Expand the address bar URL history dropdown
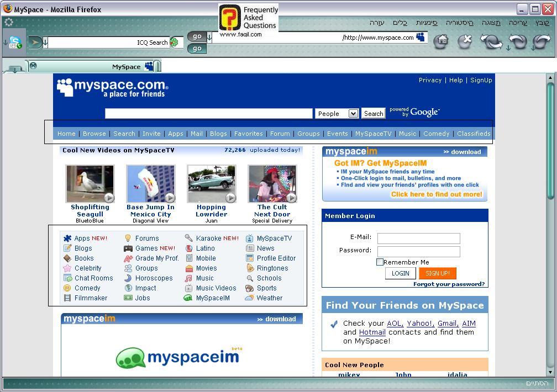 pyautogui.click(x=209, y=38)
